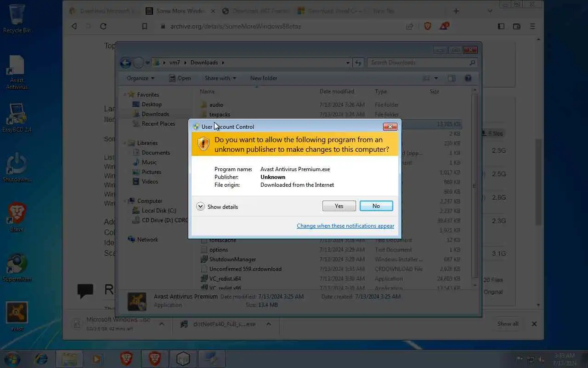The width and height of the screenshot is (588, 368).
Task: Select CD Drive (D:) in navigation pane
Action: click(160, 220)
